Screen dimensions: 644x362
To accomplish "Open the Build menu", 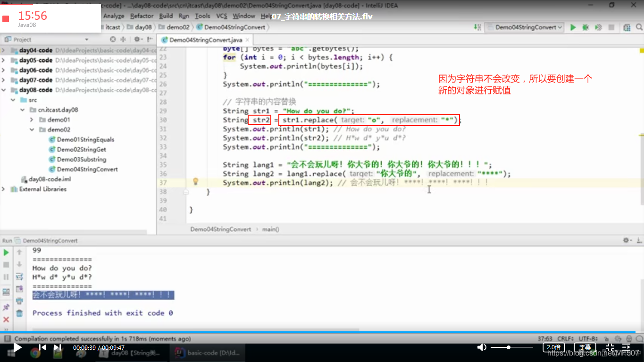I will pos(166,16).
